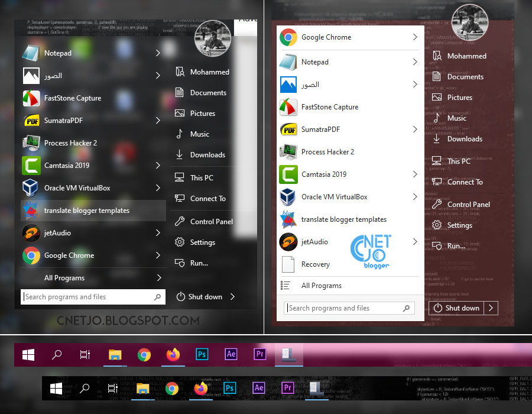Open This PC in red start menu panel
This screenshot has height=414, width=532.
coord(451,161)
